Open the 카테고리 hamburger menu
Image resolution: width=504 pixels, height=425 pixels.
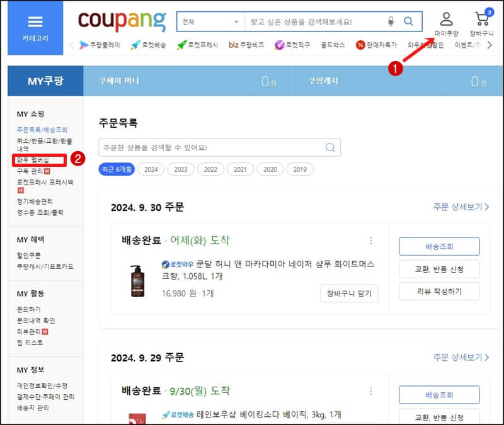coord(35,28)
